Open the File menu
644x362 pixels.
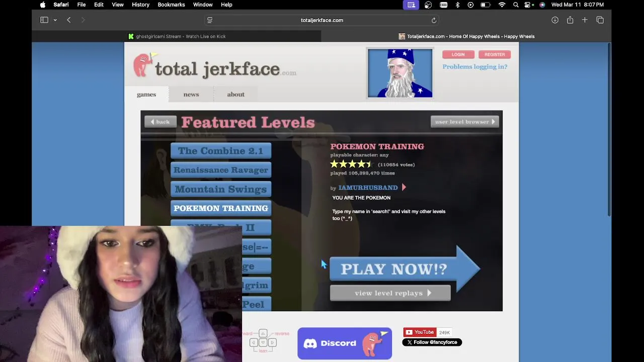(x=82, y=5)
